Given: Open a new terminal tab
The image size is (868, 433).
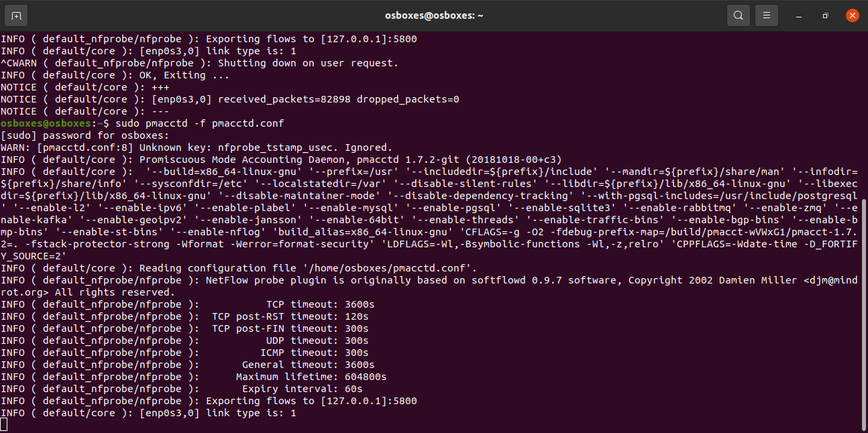Looking at the screenshot, I should click(x=16, y=14).
